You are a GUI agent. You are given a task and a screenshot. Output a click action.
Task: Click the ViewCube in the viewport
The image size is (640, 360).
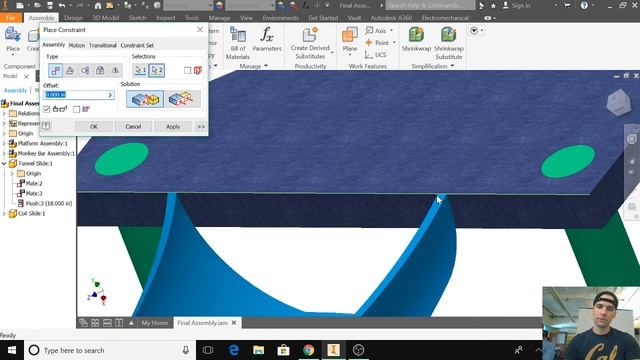tap(619, 102)
